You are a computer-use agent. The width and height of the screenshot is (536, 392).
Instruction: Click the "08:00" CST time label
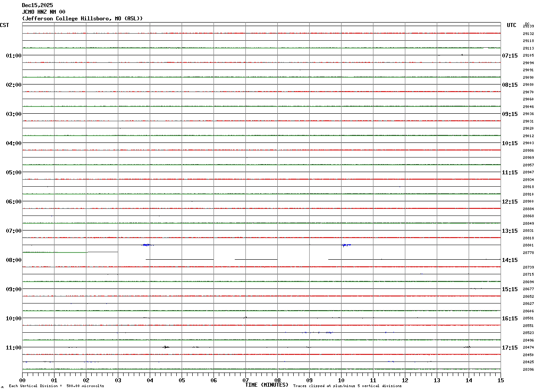14,260
